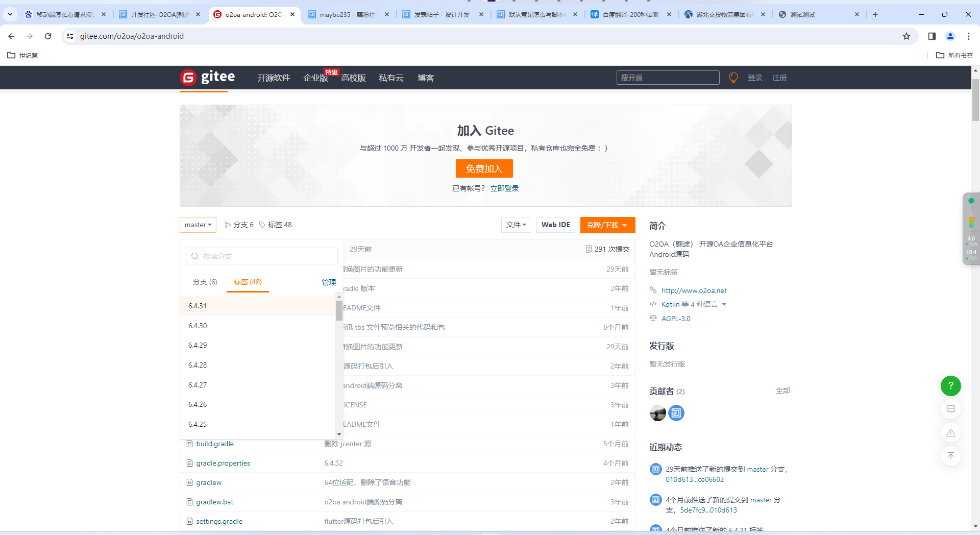The height and width of the screenshot is (535, 980).
Task: Open 博客 in navigation
Action: (x=426, y=78)
